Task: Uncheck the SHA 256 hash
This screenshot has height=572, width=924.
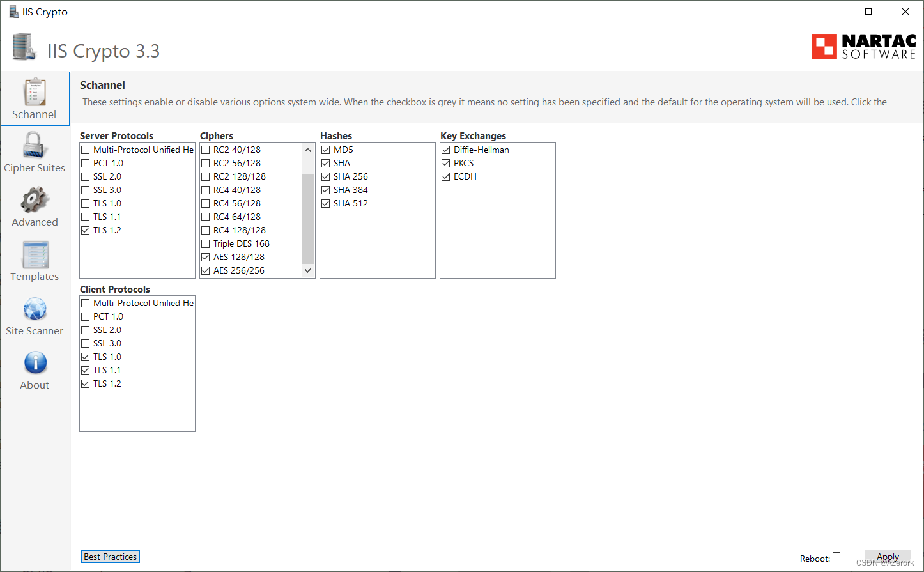Action: (x=326, y=176)
